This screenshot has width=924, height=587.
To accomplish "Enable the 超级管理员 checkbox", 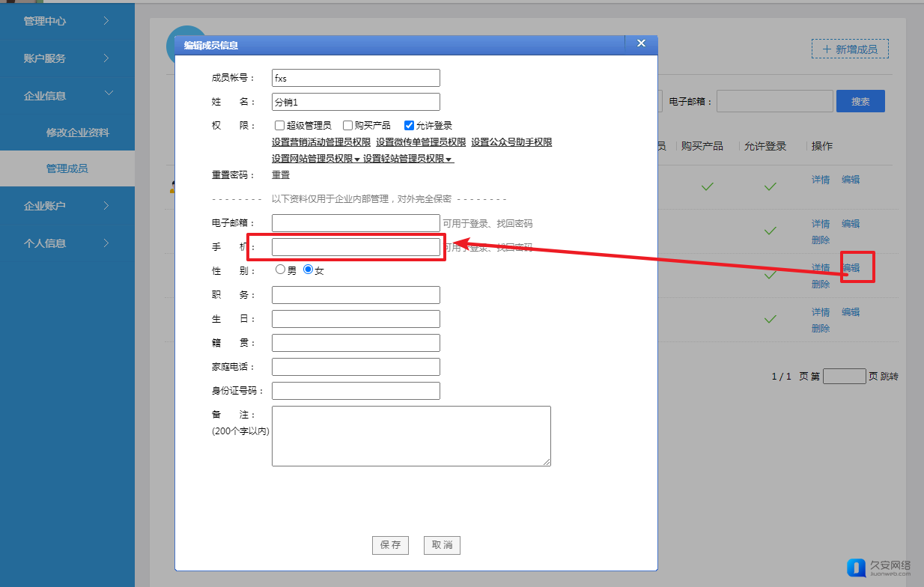I will [279, 126].
